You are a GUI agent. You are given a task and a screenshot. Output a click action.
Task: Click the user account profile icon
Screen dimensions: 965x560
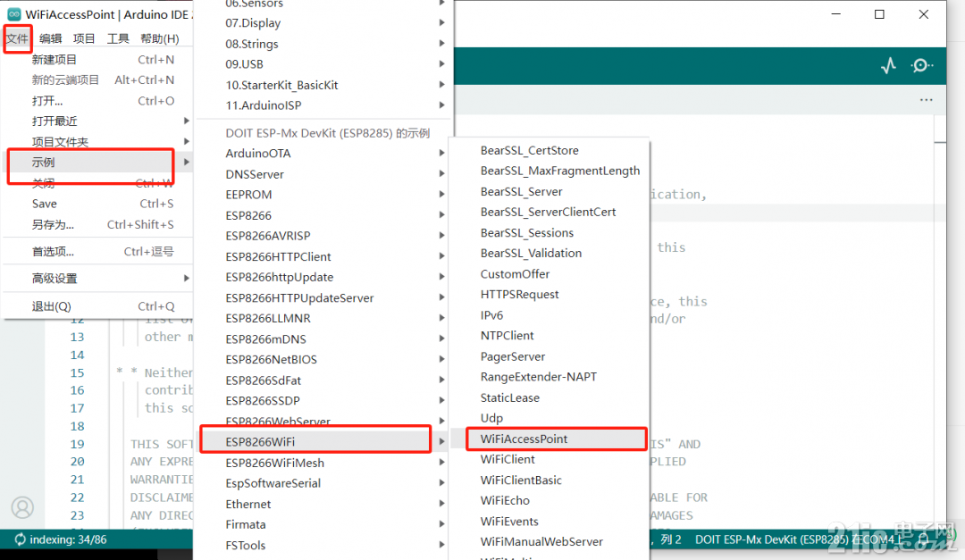pos(22,507)
